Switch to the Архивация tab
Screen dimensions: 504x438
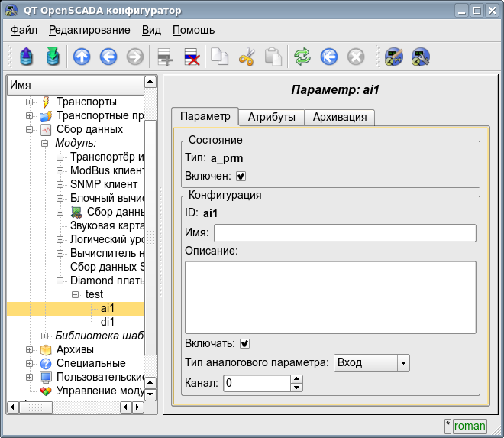pyautogui.click(x=340, y=117)
